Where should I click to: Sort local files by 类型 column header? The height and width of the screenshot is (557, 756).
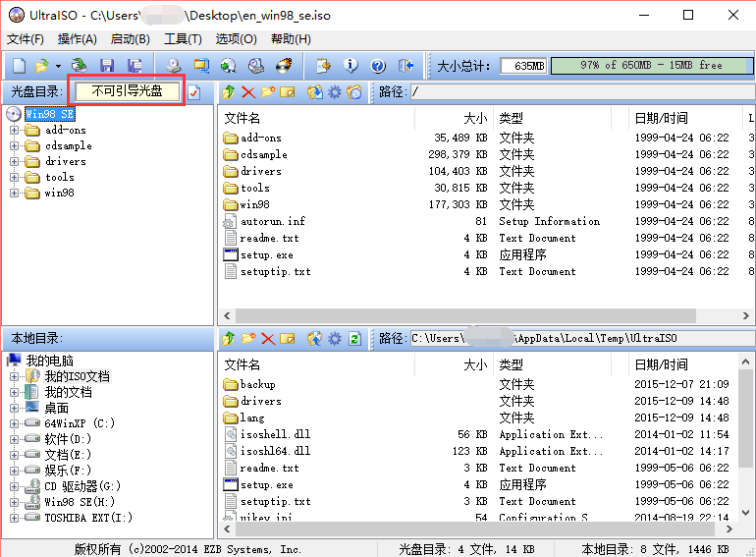(x=552, y=365)
